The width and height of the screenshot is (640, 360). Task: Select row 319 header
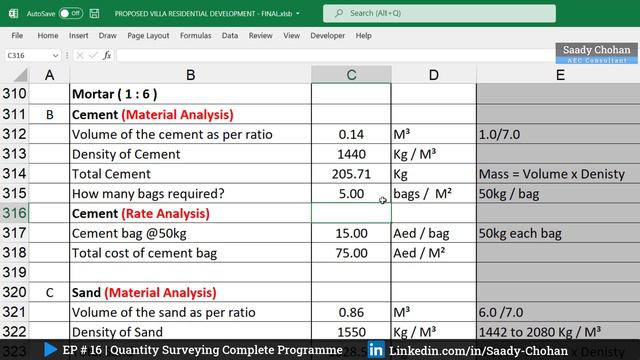(x=14, y=273)
